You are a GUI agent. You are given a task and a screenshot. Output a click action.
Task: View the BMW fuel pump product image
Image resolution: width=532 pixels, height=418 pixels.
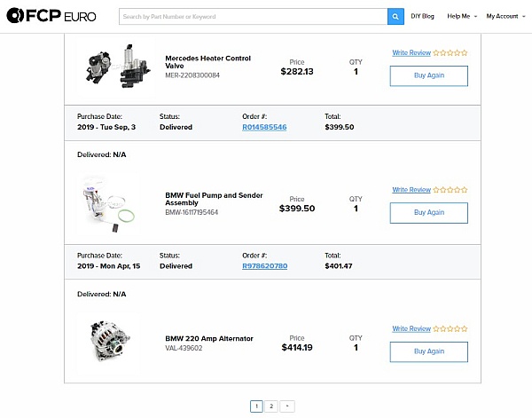pos(109,205)
